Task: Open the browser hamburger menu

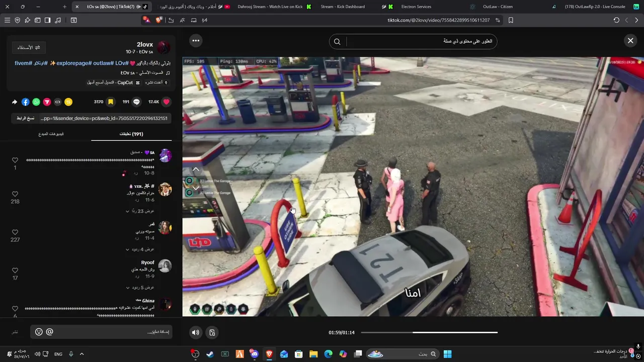Action: (x=7, y=20)
